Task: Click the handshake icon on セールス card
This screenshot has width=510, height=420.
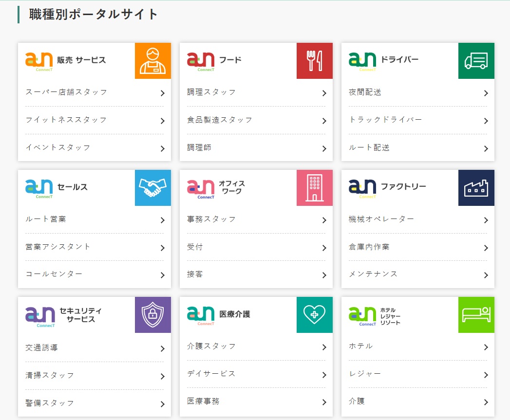Action: coord(152,188)
